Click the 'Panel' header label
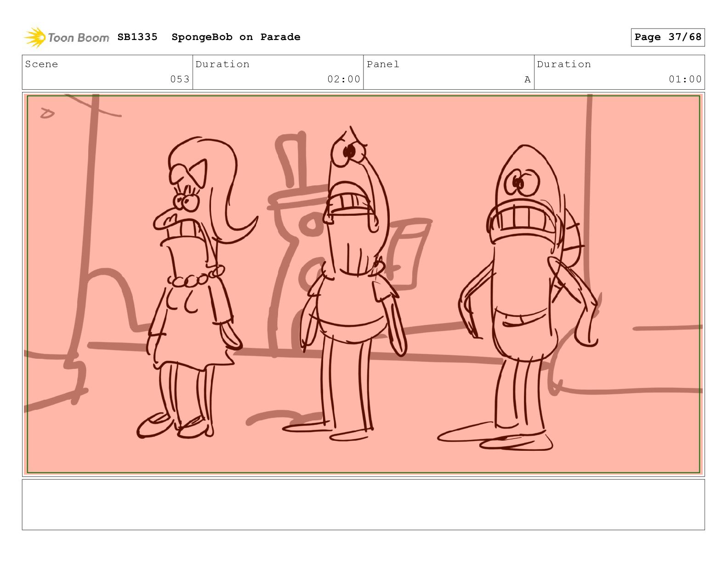Viewport: 728px width, 563px height. (383, 64)
